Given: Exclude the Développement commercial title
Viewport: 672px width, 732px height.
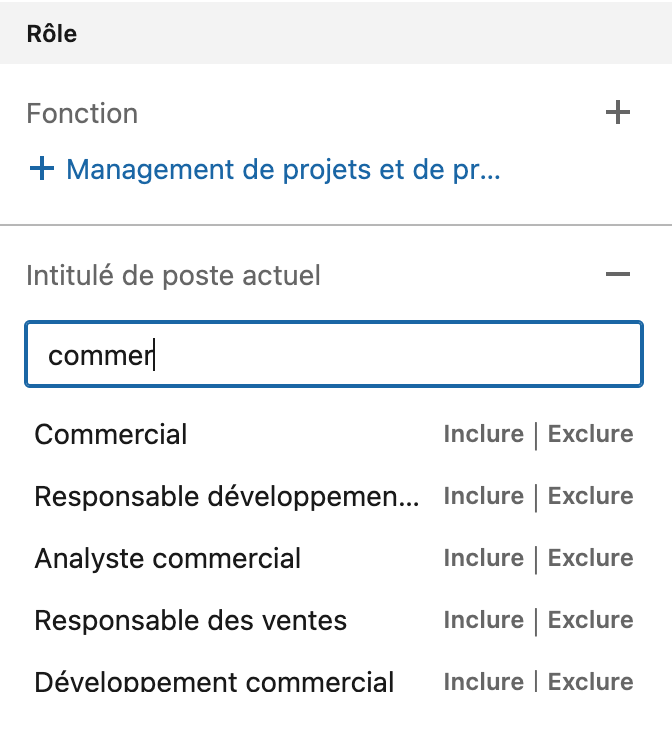Looking at the screenshot, I should coord(590,682).
